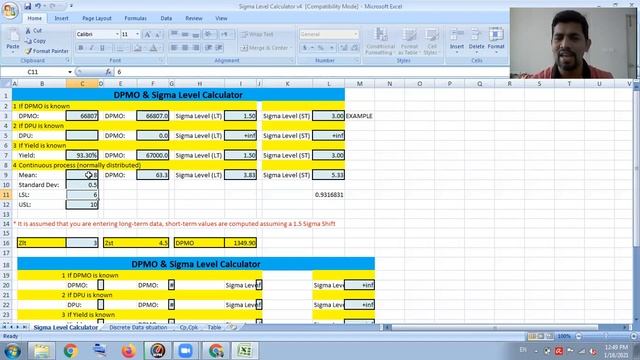Select the USL cell with value 10
The height and width of the screenshot is (360, 640).
tap(82, 204)
